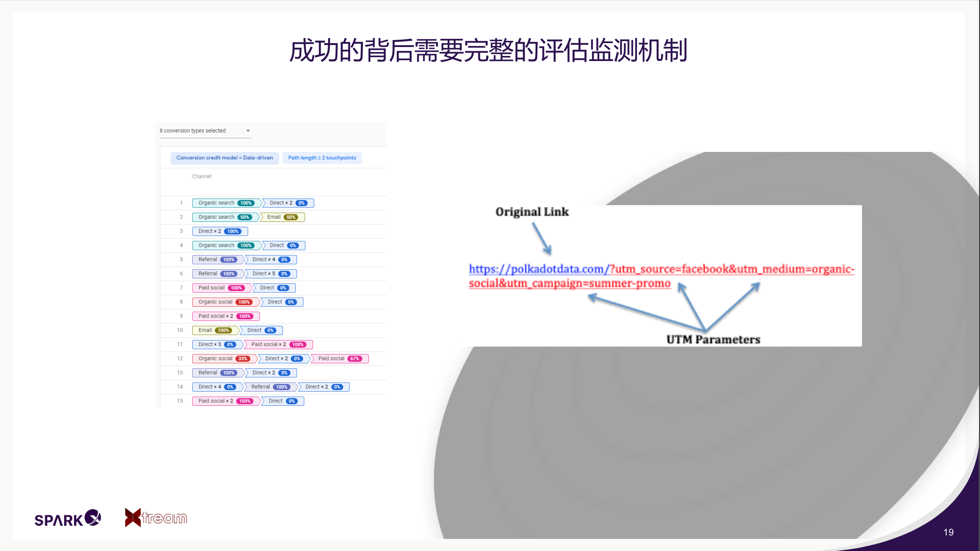
Task: Click the Conversion credit model = Data-driven chip
Action: click(225, 158)
